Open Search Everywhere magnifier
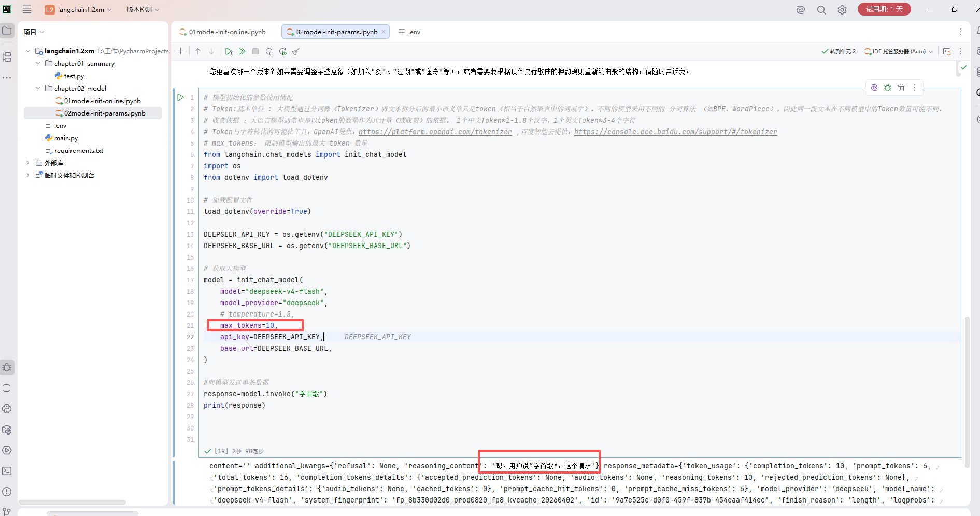 pos(821,9)
